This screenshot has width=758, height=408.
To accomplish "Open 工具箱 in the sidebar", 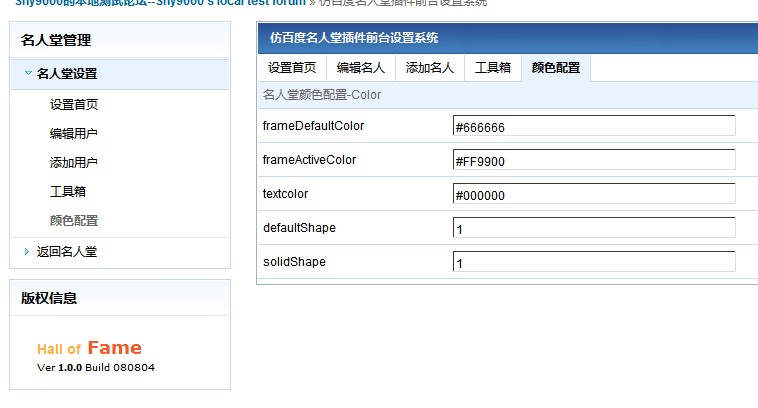I will (x=68, y=191).
